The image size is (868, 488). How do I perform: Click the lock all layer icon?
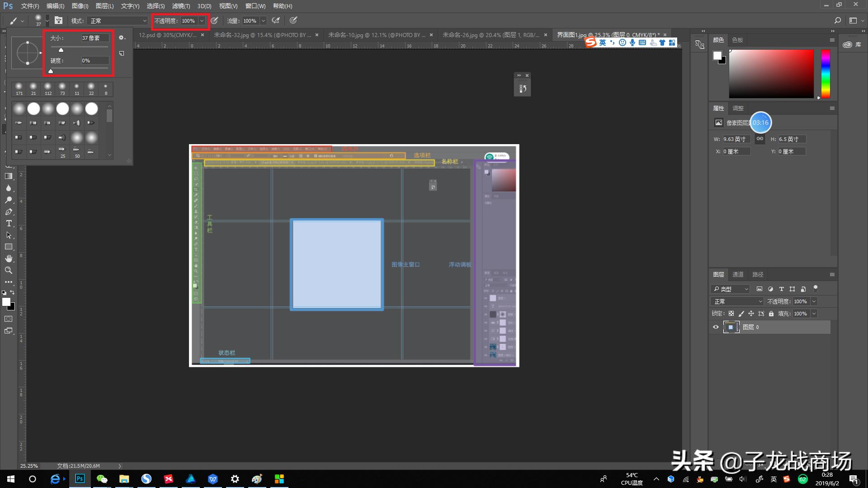point(771,314)
